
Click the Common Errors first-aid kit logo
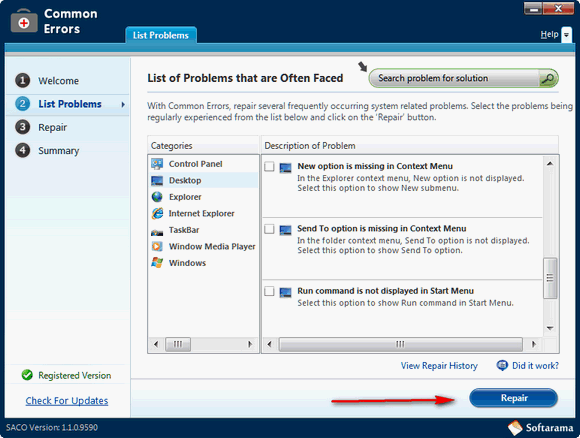click(24, 21)
